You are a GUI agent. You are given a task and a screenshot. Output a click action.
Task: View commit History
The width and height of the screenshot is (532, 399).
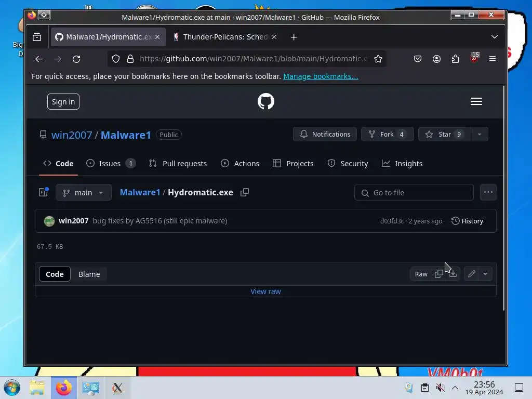point(467,221)
